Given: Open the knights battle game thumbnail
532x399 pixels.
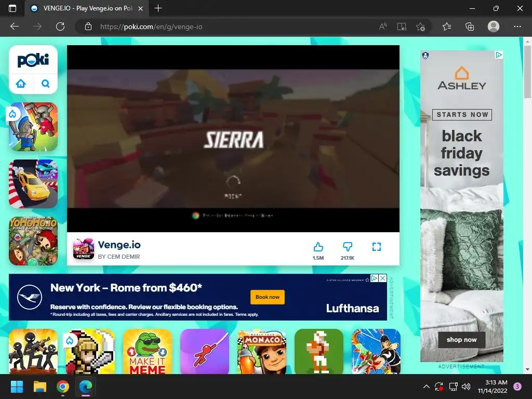Looking at the screenshot, I should (x=33, y=127).
